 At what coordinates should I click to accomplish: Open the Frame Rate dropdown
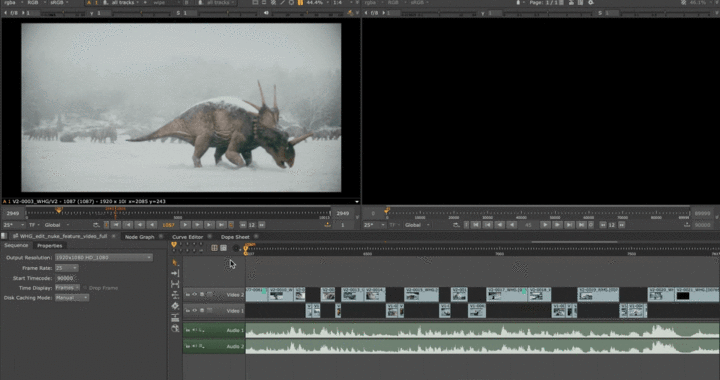pos(67,268)
